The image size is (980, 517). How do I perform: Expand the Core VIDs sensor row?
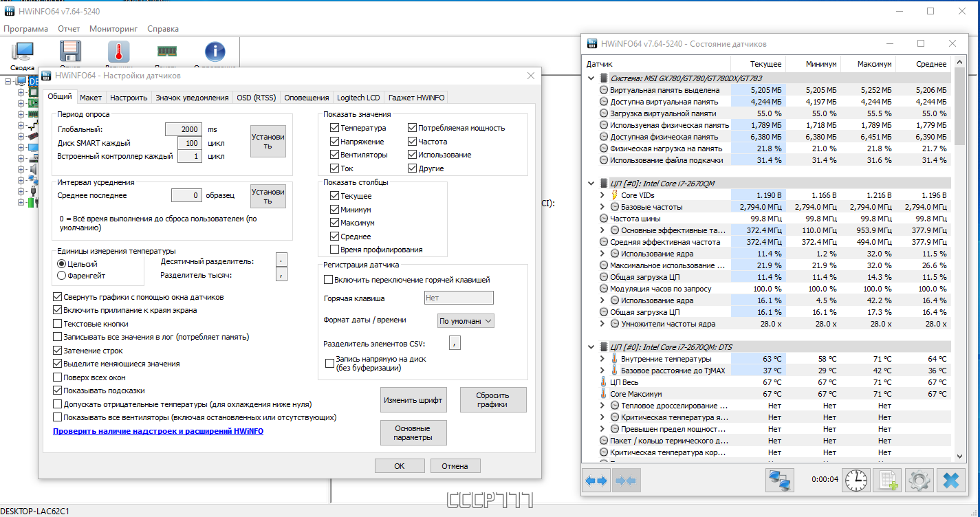[x=602, y=195]
